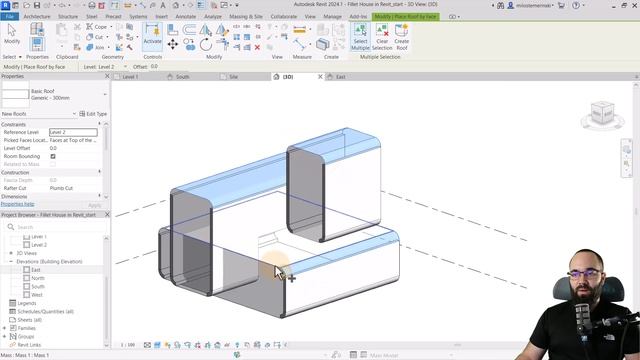Open the Properties help link

click(x=17, y=204)
